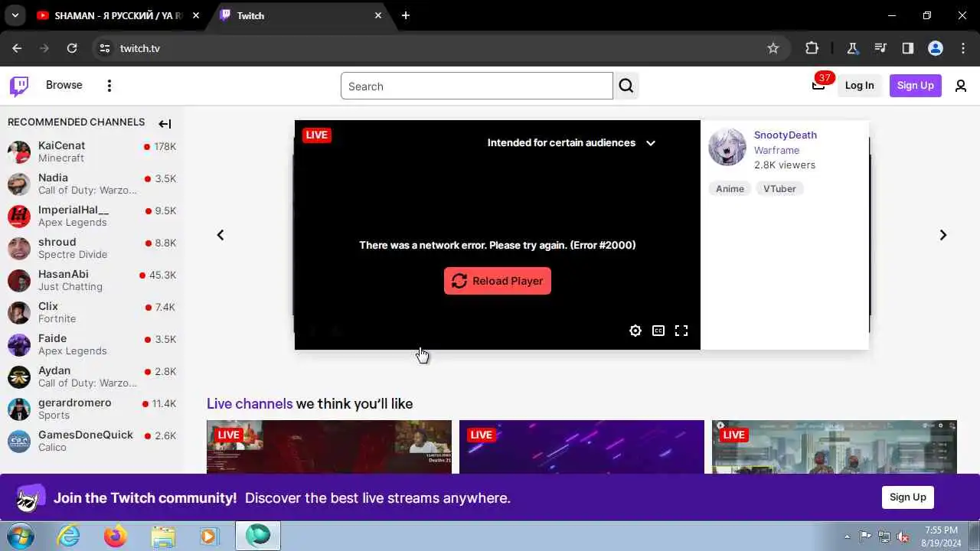Open the Browse menu item

pos(64,85)
